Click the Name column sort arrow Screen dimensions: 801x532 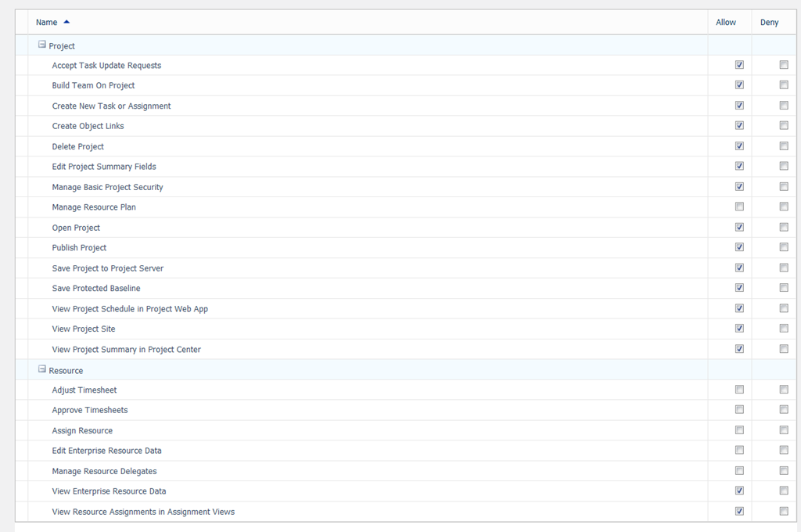click(66, 22)
